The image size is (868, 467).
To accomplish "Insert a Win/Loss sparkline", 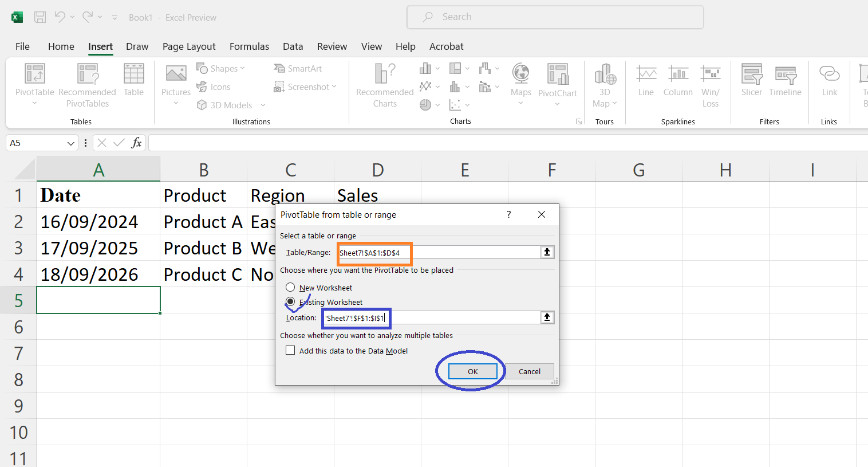I will tap(711, 86).
